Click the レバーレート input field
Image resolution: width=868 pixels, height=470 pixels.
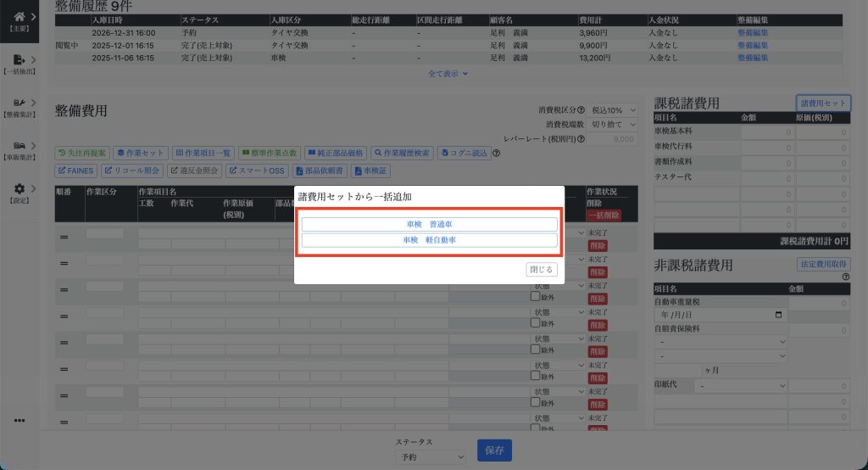(613, 139)
